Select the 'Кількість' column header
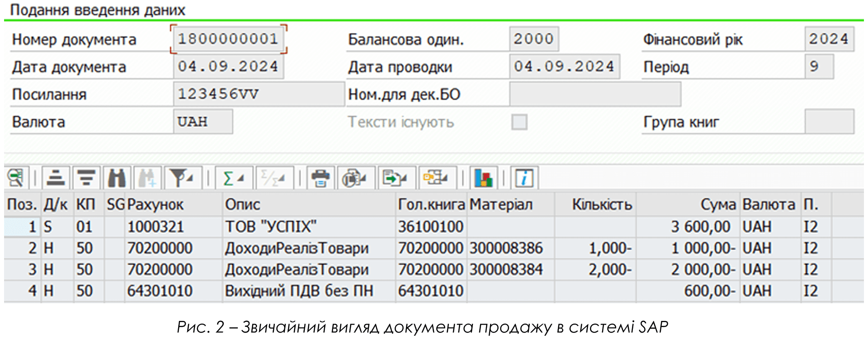This screenshot has height=339, width=868. (x=595, y=205)
